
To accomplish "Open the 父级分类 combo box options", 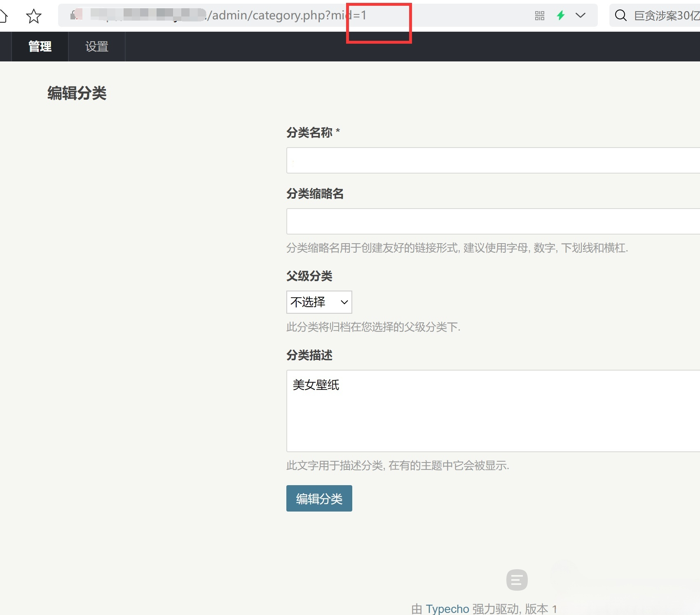I will [x=319, y=302].
